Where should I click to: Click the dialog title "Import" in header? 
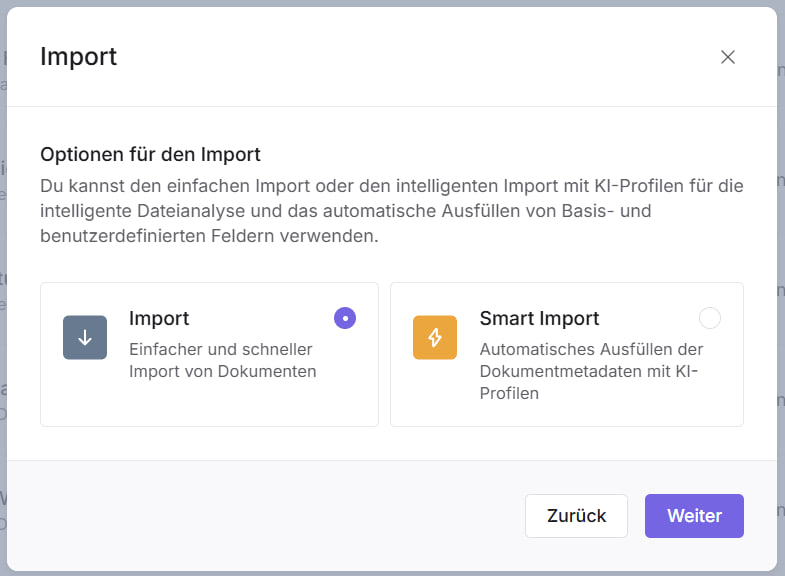78,57
